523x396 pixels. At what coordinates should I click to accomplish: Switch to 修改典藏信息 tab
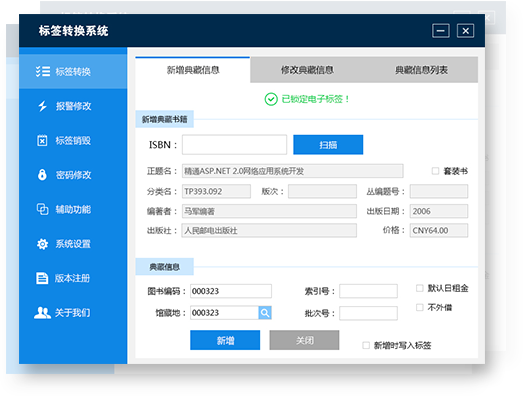click(x=307, y=70)
